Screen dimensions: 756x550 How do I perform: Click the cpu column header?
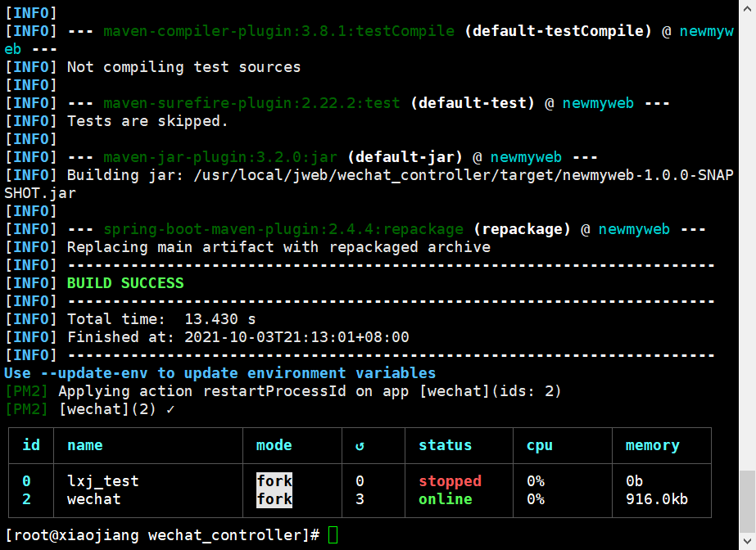click(539, 446)
